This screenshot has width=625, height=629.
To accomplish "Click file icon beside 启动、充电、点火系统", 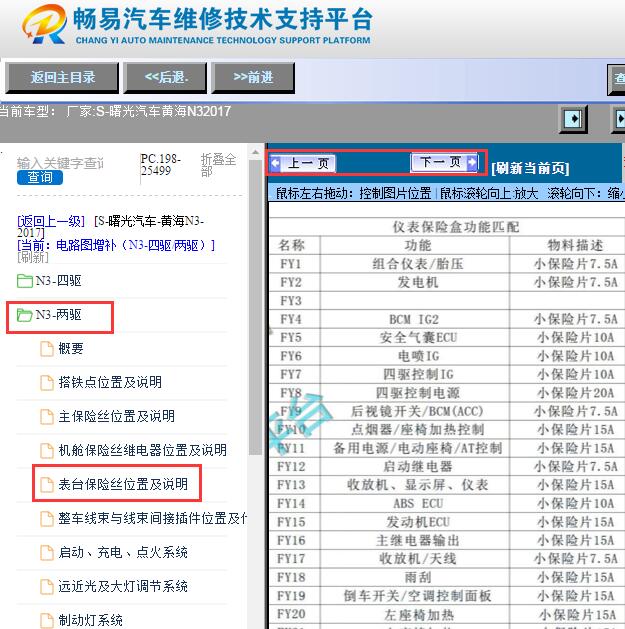I will tap(47, 553).
